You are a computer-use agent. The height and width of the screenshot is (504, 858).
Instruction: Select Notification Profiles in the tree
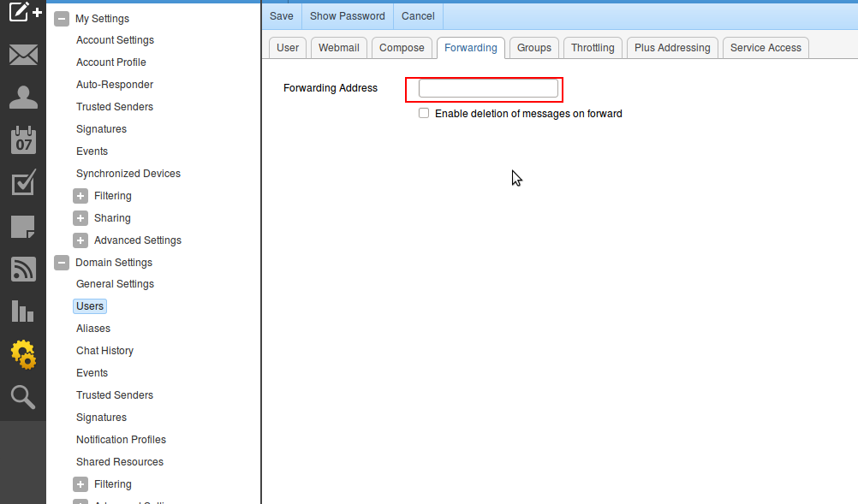click(121, 440)
